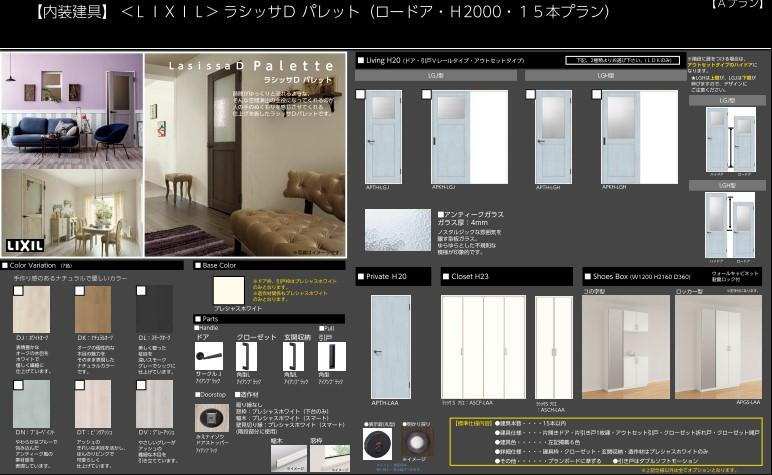Click the white-outlined selection note box
Viewport: 772px width, 475px height.
point(623,61)
